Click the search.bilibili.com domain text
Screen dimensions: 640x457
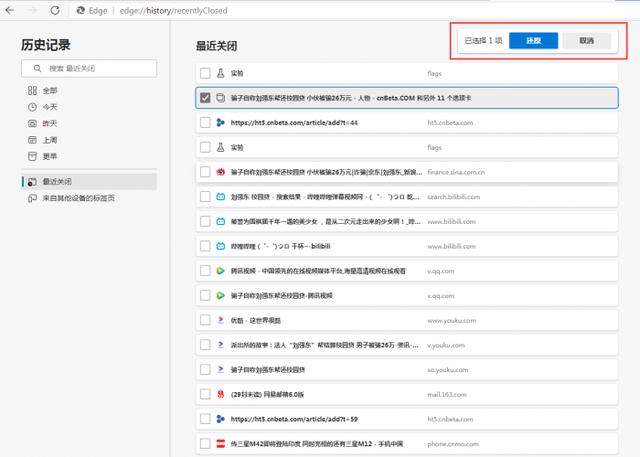[x=453, y=197]
